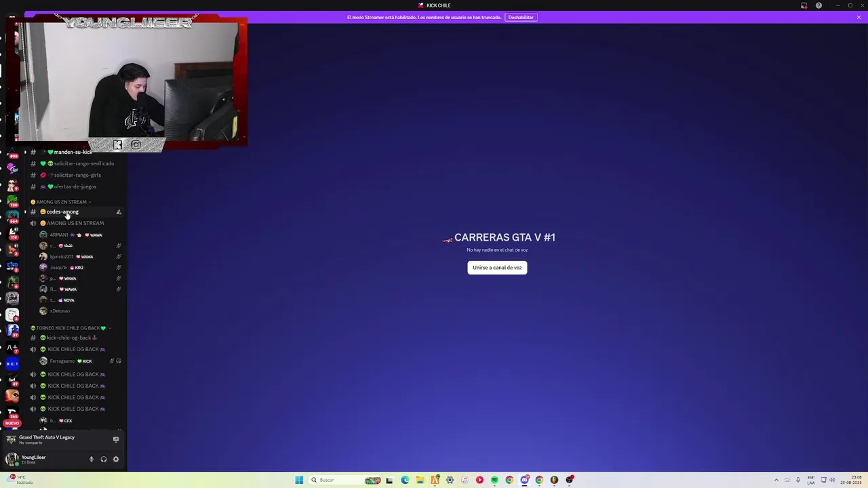
Task: Open the Discord inbox icon in title bar
Action: click(x=804, y=5)
